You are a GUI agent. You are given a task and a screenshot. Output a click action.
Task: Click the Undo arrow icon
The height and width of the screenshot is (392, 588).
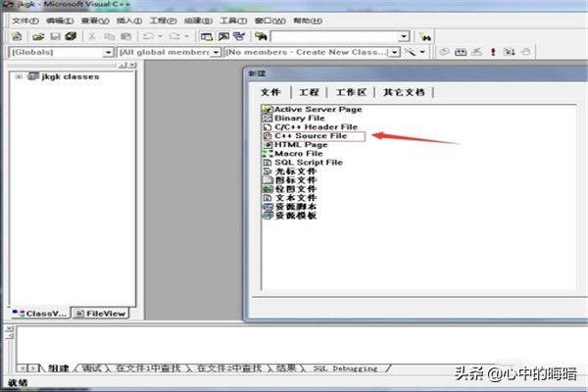[x=149, y=36]
